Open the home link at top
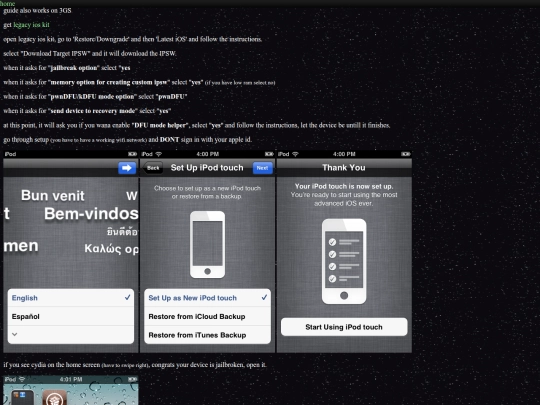Image resolution: width=540 pixels, height=405 pixels. pyautogui.click(x=8, y=3)
